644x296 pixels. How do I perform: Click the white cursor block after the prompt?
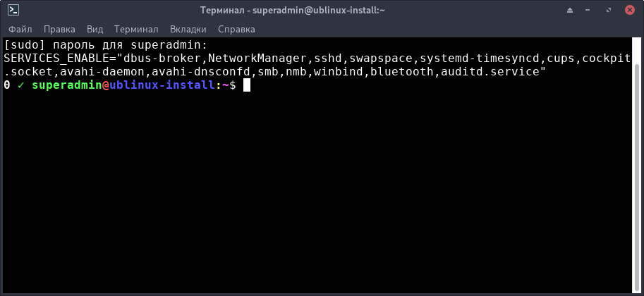(x=246, y=85)
